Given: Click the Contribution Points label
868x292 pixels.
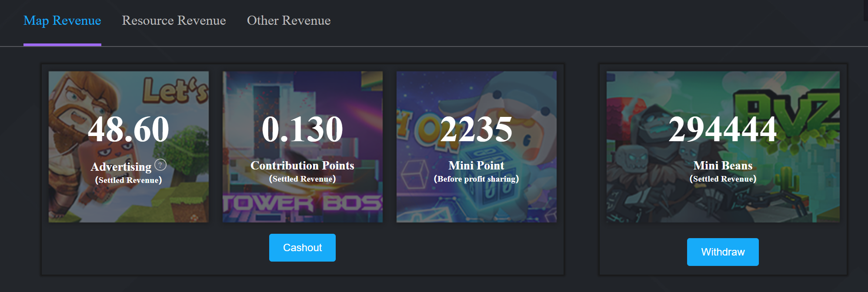Looking at the screenshot, I should tap(303, 166).
